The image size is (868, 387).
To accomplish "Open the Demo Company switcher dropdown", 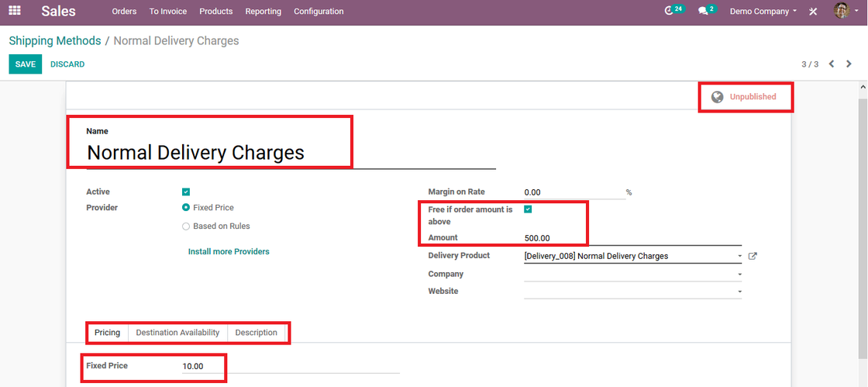I will [x=763, y=11].
